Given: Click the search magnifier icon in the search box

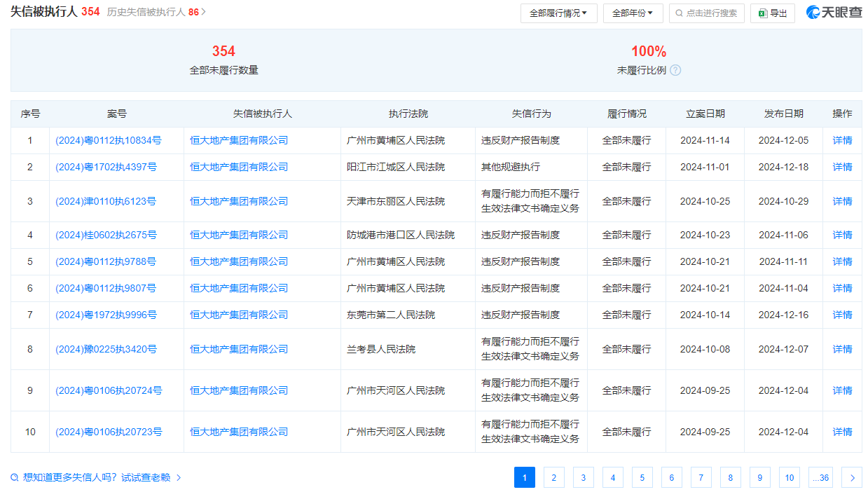Looking at the screenshot, I should pos(680,13).
